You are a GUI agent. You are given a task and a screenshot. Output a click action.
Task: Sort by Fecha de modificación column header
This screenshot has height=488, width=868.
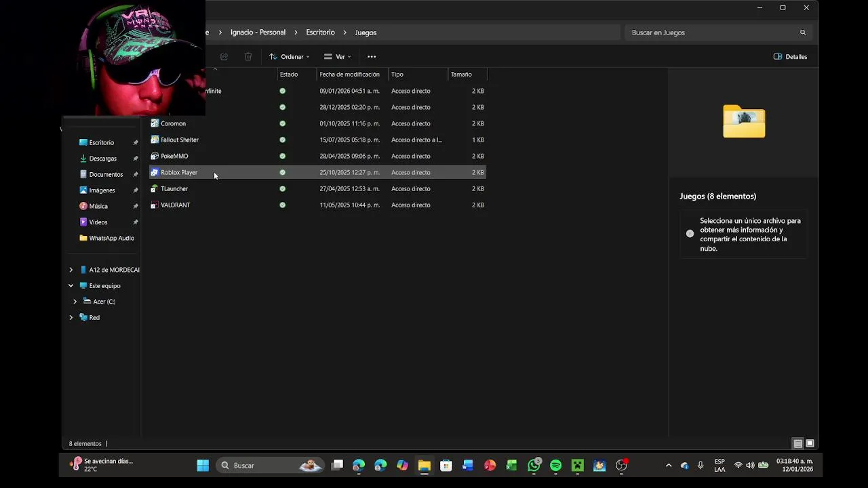point(352,75)
